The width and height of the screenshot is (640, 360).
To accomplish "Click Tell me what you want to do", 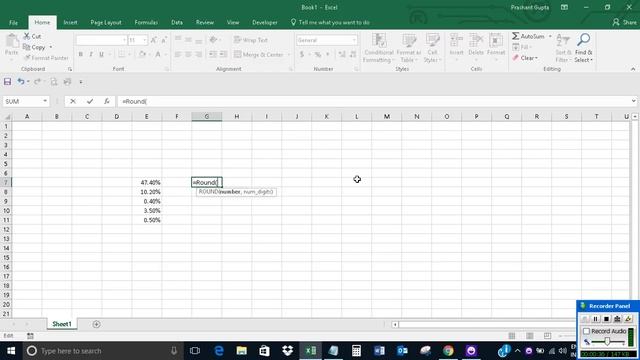I will click(x=330, y=22).
